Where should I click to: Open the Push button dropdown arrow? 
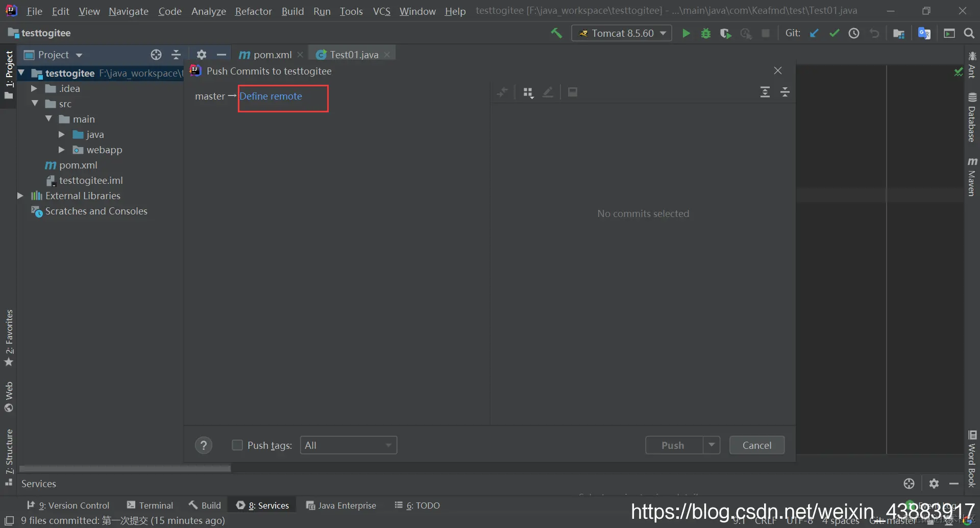tap(712, 445)
